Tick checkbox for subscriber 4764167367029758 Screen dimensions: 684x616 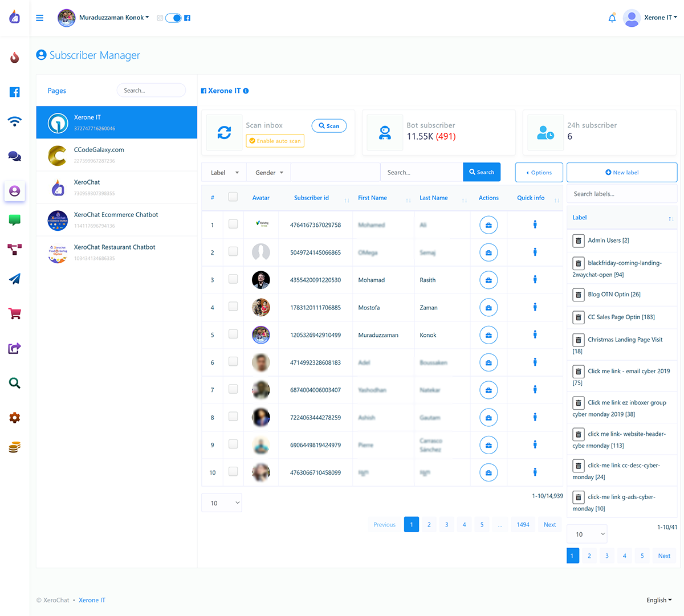233,224
